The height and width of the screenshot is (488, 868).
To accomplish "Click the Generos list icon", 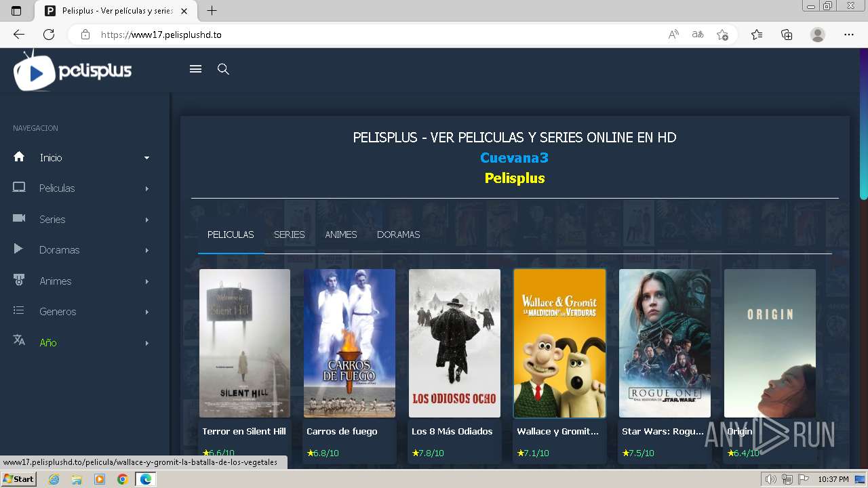I will coord(19,310).
